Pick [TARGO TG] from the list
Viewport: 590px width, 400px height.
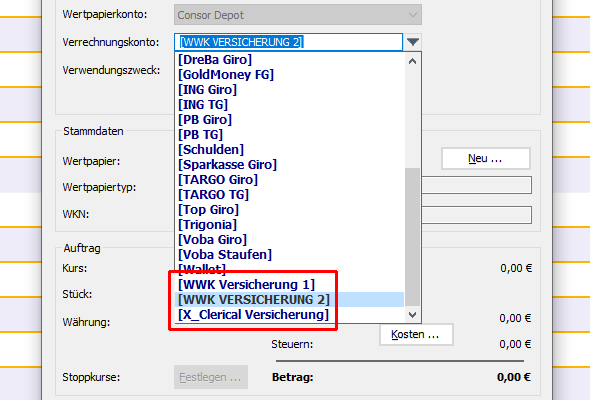click(x=289, y=195)
